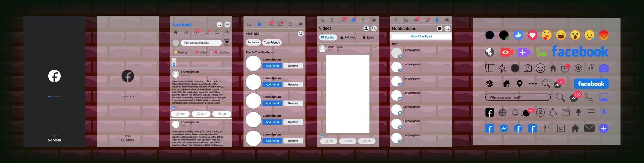Select the For You tab
Viewport: 644px width, 163px height.
(x=328, y=38)
